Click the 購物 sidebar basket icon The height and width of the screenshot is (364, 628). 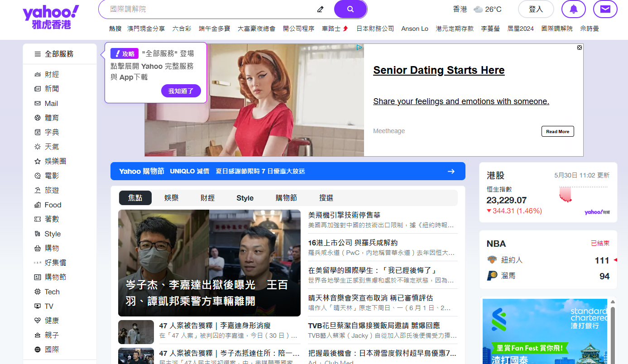[x=38, y=248]
